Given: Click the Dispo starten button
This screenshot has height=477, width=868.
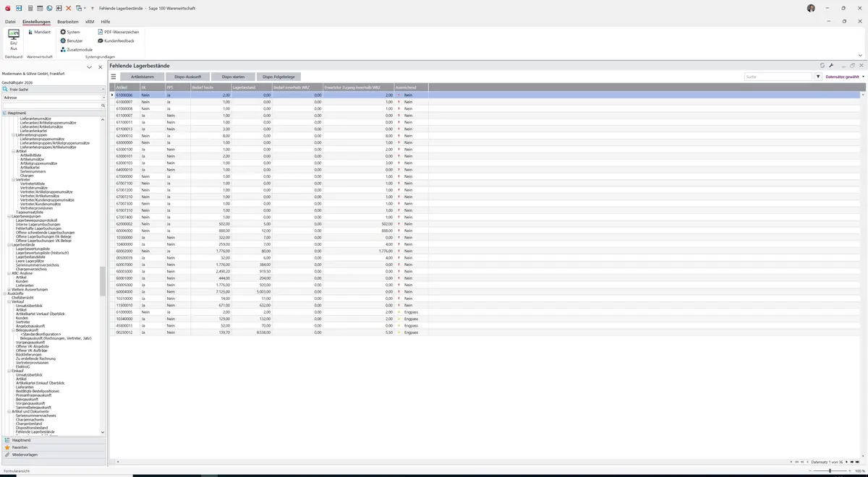Looking at the screenshot, I should click(233, 77).
